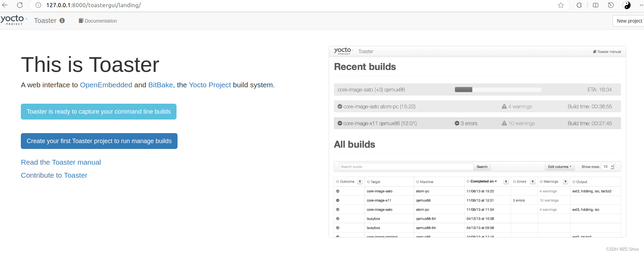Open the browser profile avatar

[627, 5]
